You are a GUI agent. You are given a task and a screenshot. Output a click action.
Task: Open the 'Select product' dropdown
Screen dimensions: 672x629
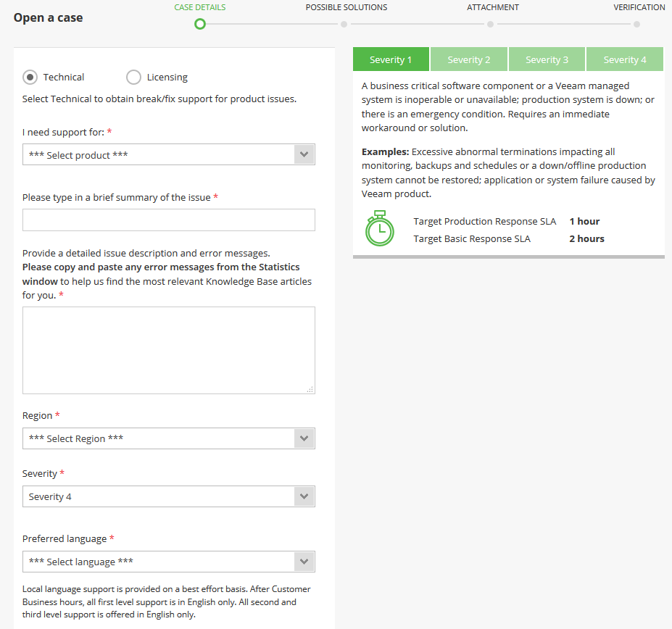168,154
